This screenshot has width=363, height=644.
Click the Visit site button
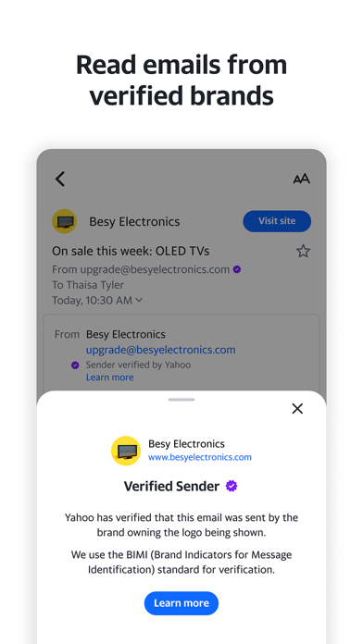[x=277, y=221]
